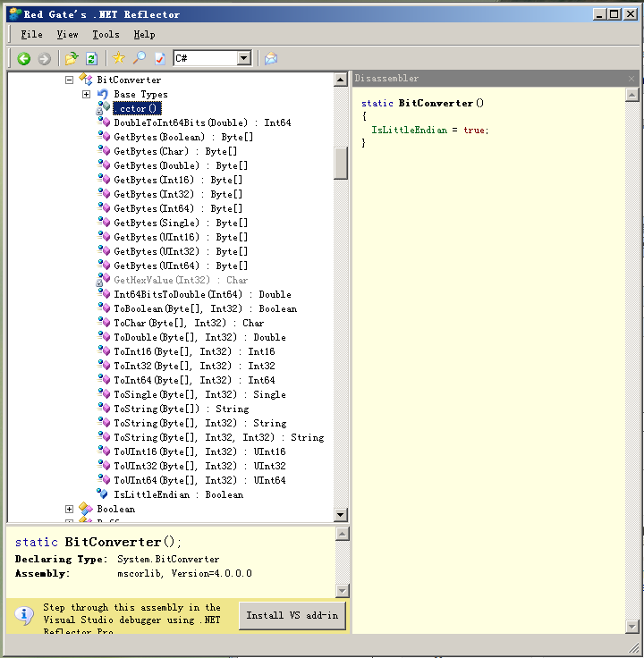This screenshot has width=644, height=658.
Task: Select ToChar(Byte[], Int32) : Char
Action: pos(189,323)
